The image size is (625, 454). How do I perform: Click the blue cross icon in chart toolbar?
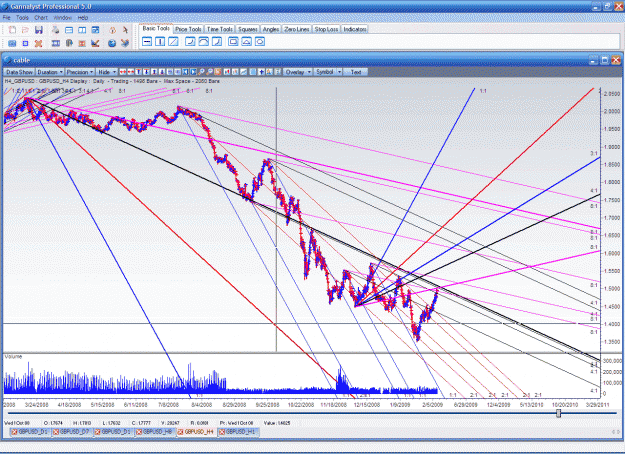coord(261,72)
